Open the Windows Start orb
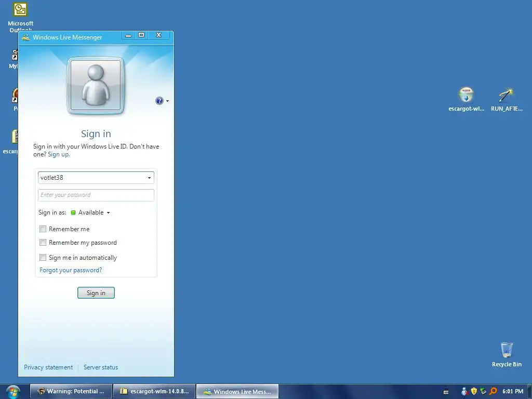532x399 pixels. click(x=13, y=392)
